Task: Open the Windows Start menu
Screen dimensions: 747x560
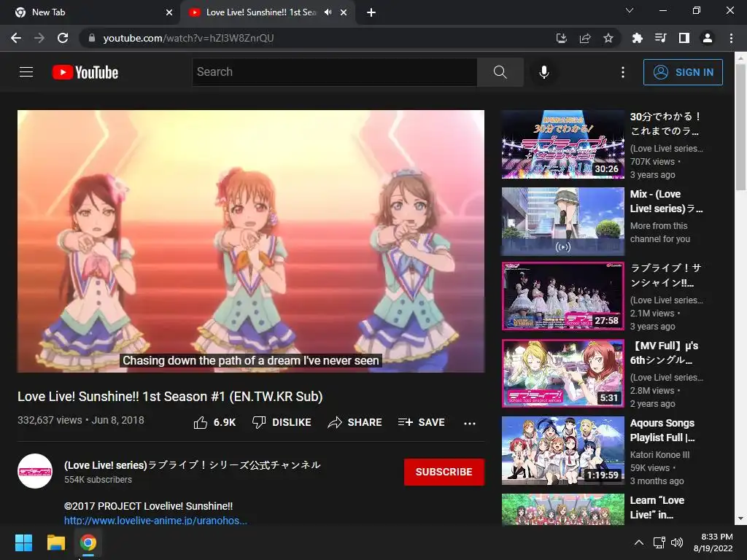Action: tap(23, 542)
